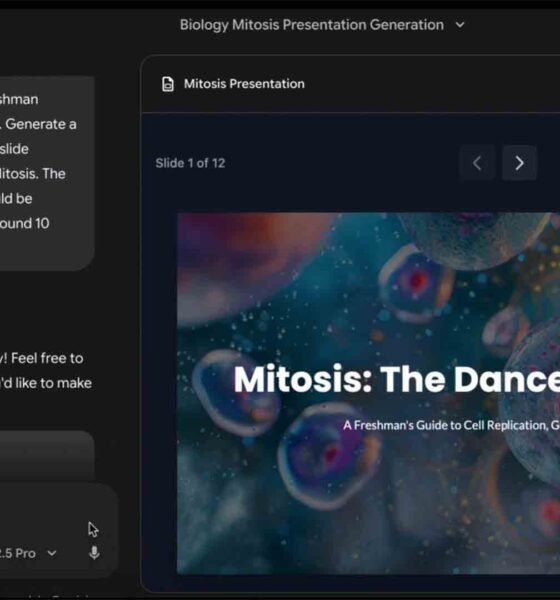Click the response text 'Feel free to'
This screenshot has width=560, height=600.
click(x=47, y=359)
